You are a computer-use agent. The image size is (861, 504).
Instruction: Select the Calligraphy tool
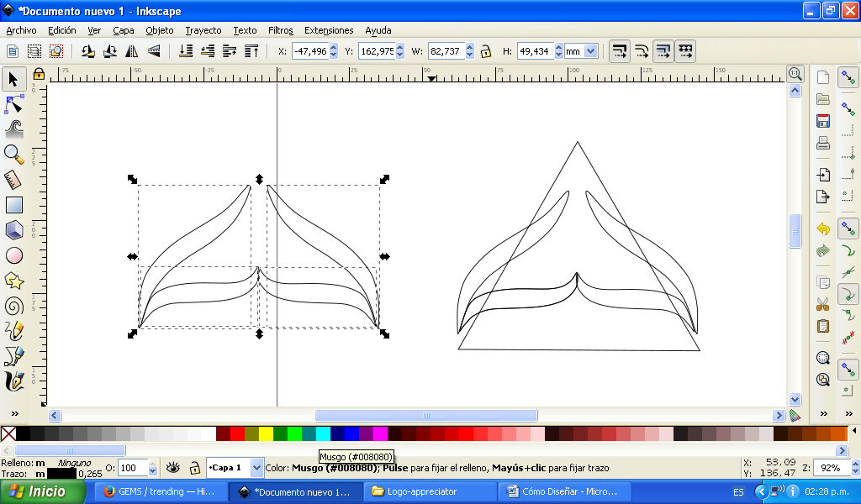coord(13,381)
